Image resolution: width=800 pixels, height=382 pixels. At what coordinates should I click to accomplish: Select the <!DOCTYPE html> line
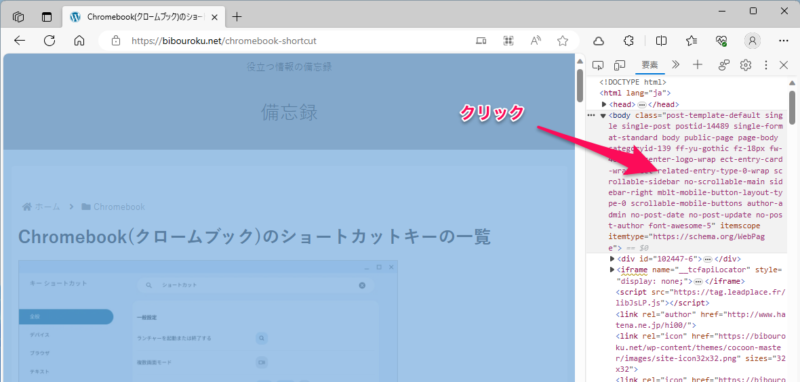coord(633,82)
